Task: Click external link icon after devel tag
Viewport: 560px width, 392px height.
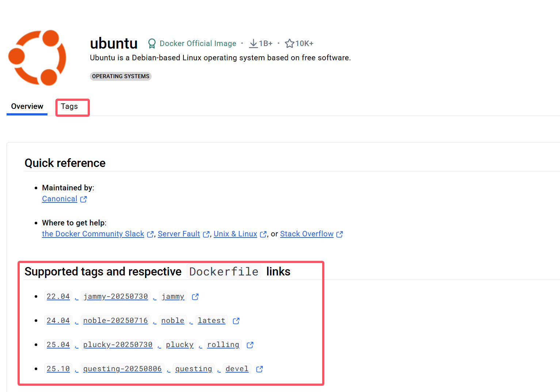Action: tap(260, 369)
